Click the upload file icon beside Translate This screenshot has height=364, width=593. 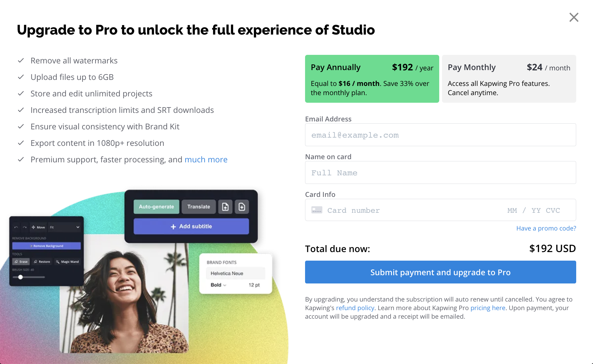225,207
